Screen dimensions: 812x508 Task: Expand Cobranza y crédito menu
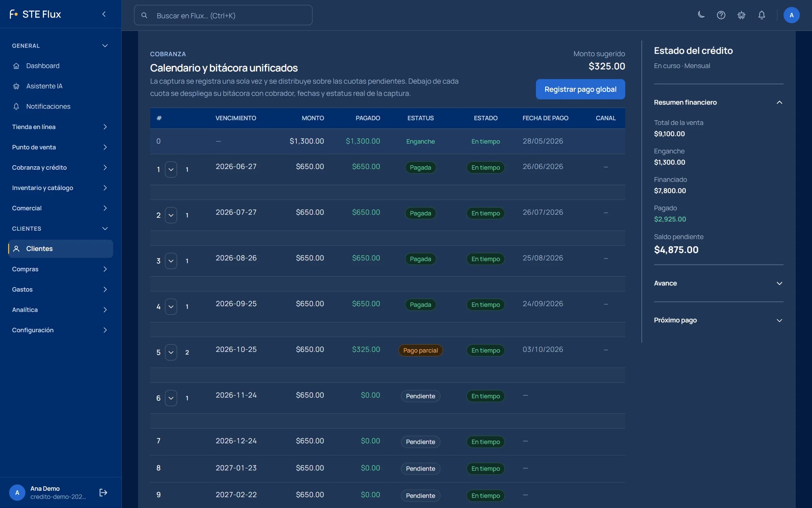point(61,167)
